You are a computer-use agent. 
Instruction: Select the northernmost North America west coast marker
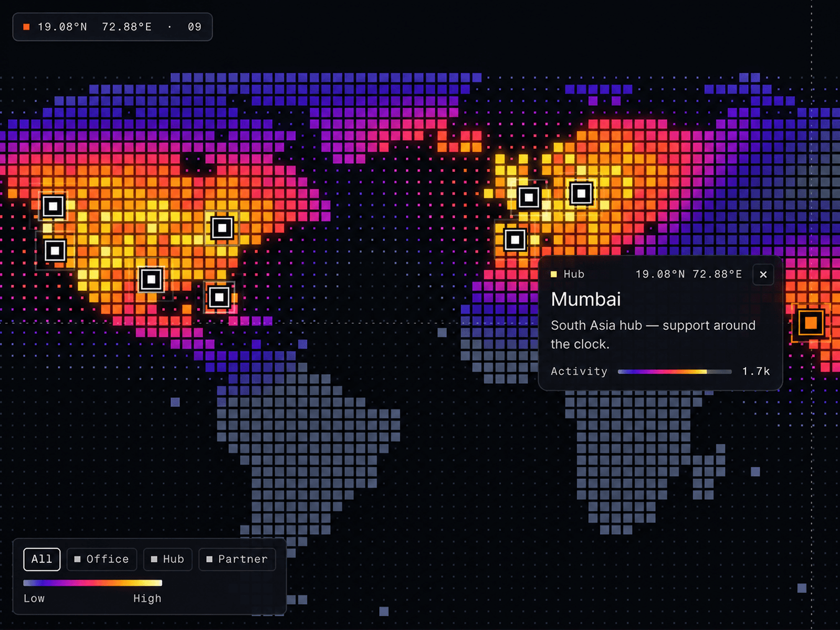tap(53, 206)
